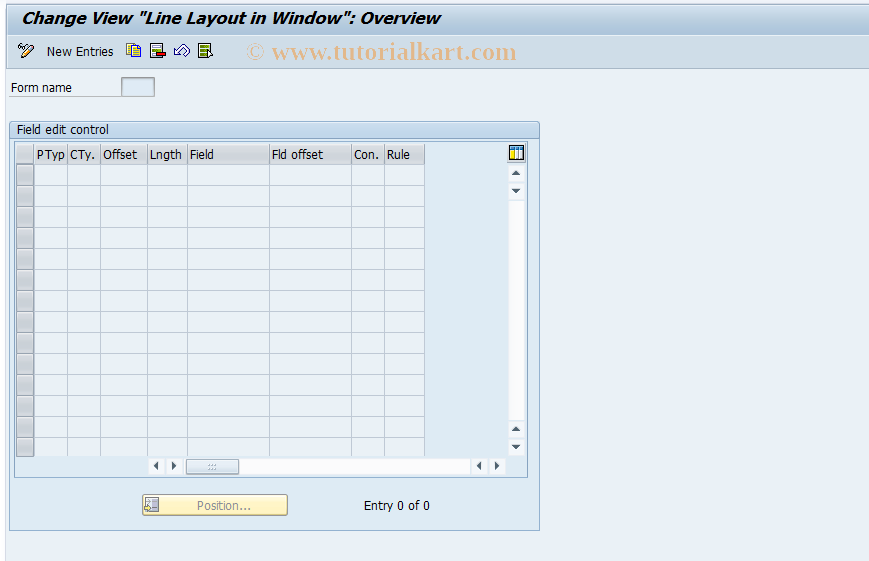Click the CTy. column header

tap(84, 155)
